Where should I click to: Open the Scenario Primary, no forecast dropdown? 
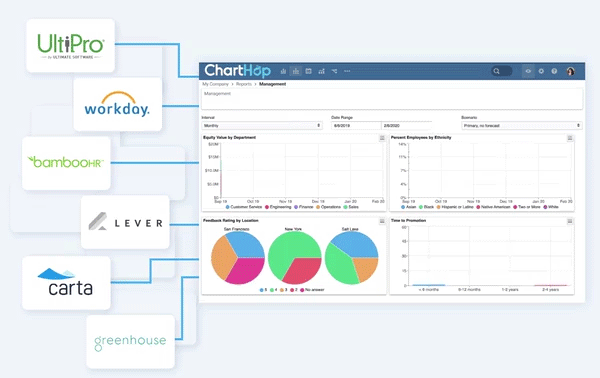coord(522,125)
